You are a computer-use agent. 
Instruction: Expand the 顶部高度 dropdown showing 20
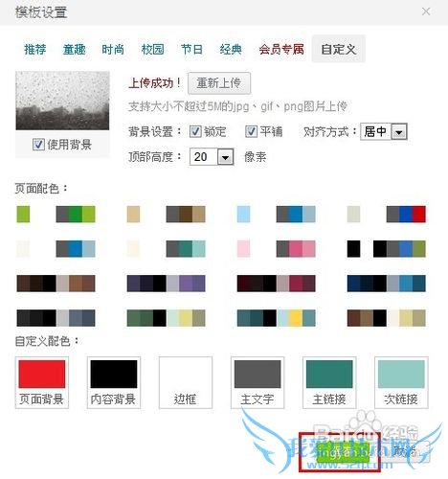click(212, 157)
